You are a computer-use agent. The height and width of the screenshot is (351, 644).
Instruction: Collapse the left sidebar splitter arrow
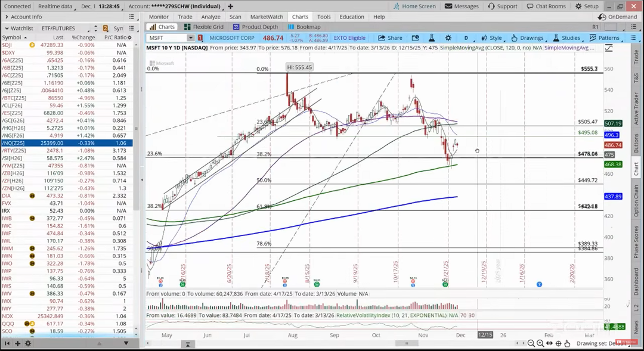tap(142, 180)
